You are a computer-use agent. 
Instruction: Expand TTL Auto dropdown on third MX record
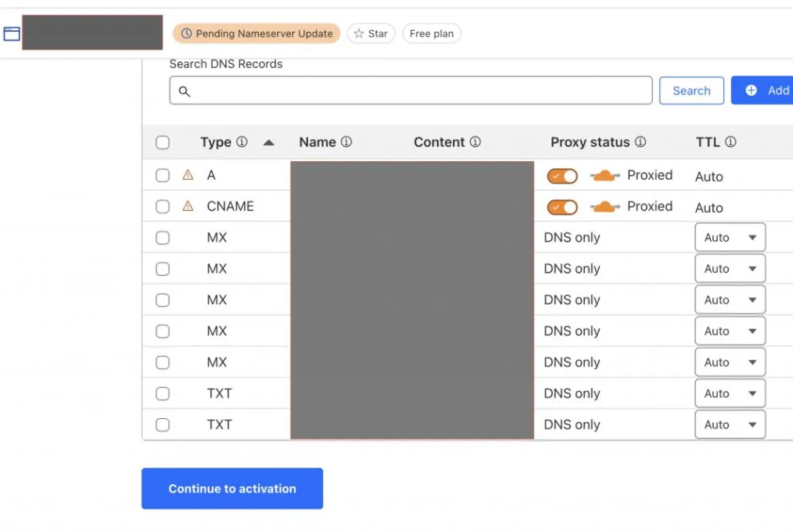coord(729,300)
